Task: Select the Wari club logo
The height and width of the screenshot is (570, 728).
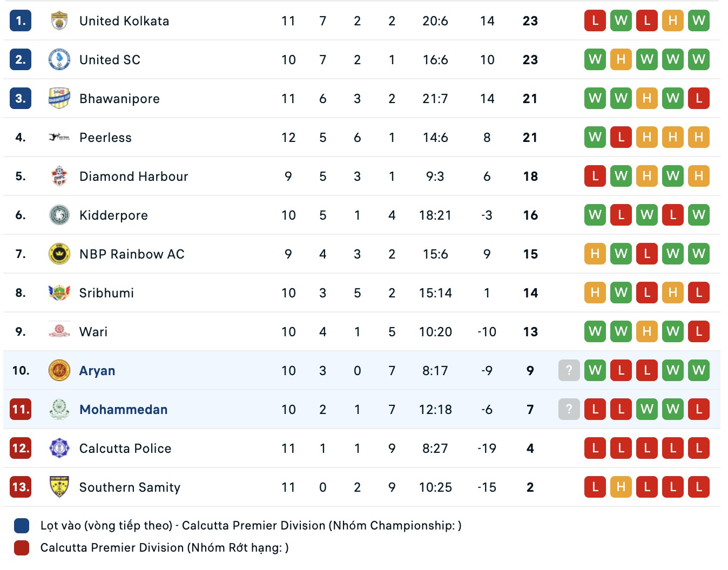Action: (59, 331)
